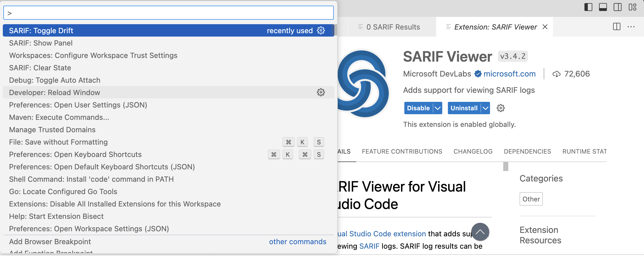Open the customize layout icon

click(632, 7)
